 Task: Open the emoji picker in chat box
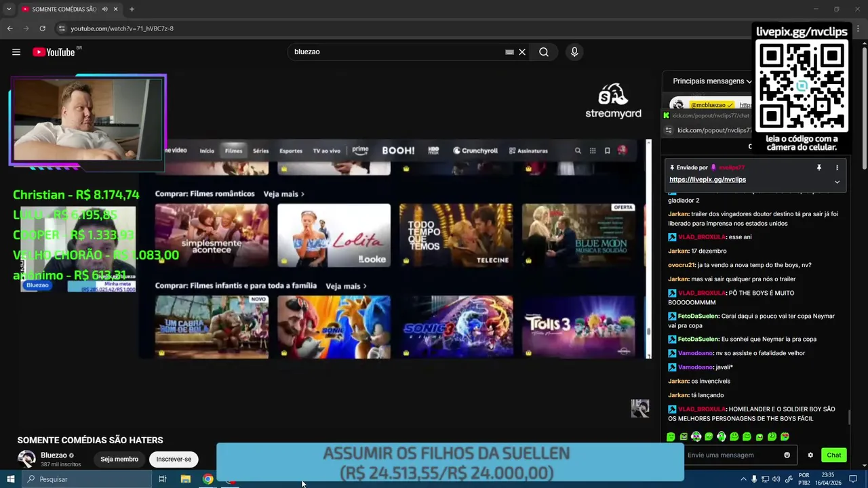787,455
